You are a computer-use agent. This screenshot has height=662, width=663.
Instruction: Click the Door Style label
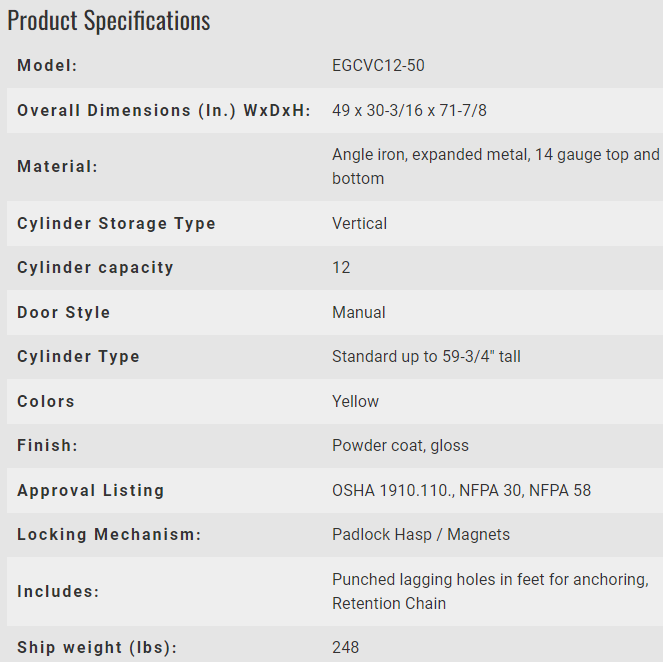64,312
